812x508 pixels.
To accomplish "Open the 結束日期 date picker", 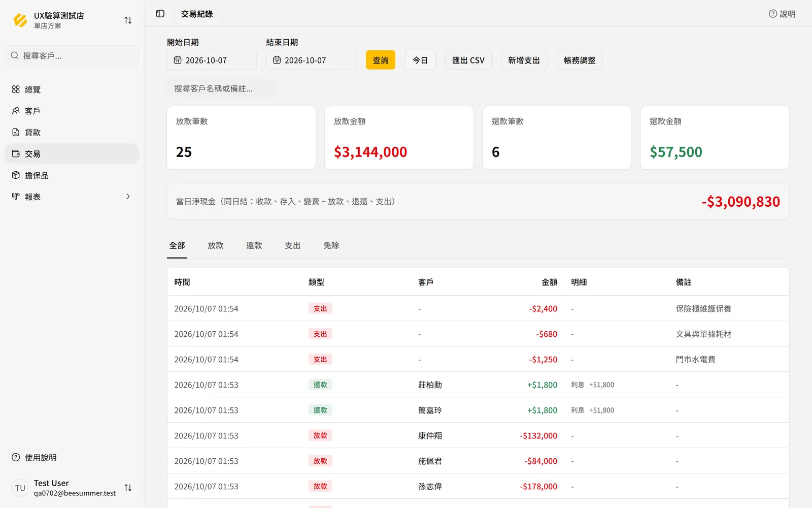I will [311, 60].
